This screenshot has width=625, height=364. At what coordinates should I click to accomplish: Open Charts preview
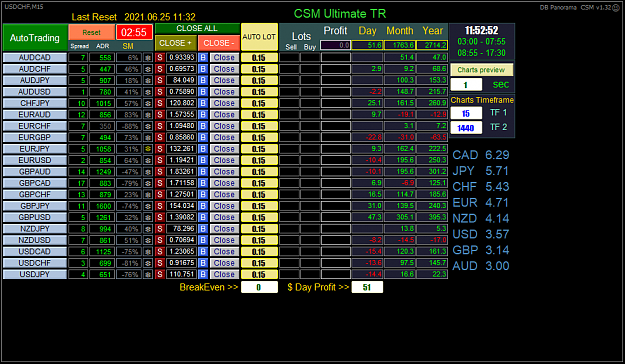coord(482,70)
